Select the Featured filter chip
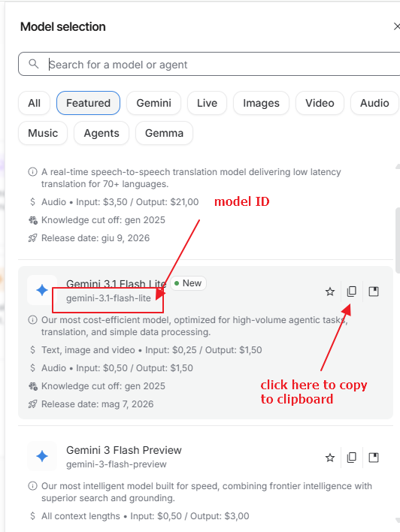 [x=88, y=103]
